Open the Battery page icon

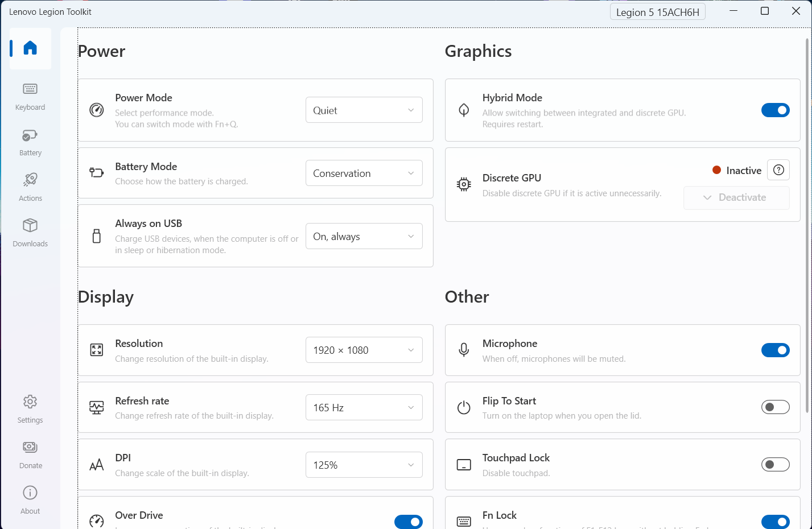(x=30, y=135)
